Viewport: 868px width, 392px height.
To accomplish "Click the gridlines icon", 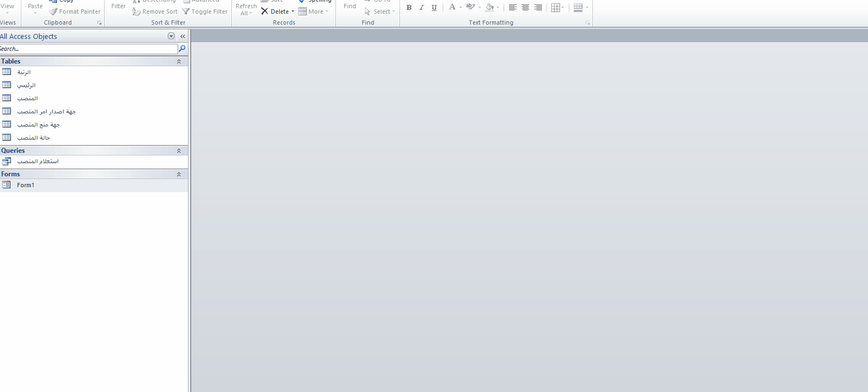I will (556, 8).
